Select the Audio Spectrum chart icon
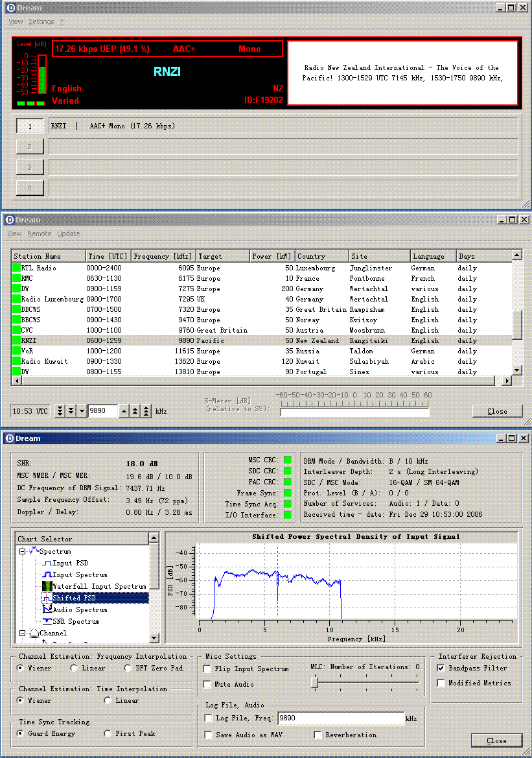This screenshot has height=758, width=532. (x=47, y=610)
